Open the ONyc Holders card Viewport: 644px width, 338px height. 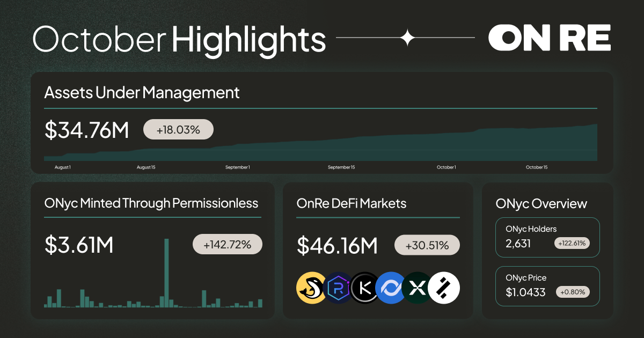pyautogui.click(x=547, y=237)
